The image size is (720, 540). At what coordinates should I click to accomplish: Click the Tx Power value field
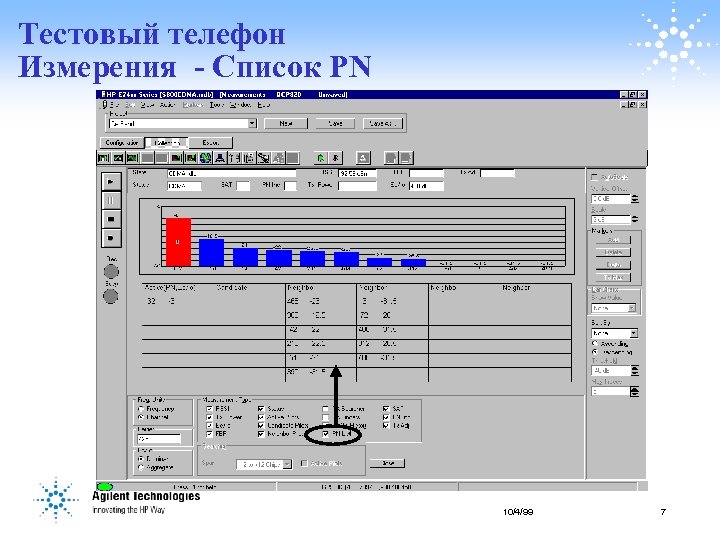pyautogui.click(x=357, y=186)
